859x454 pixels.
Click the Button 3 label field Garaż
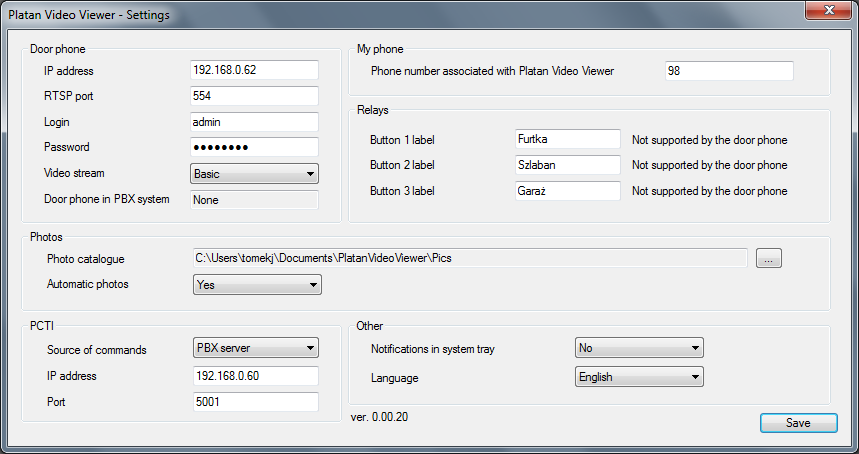point(568,191)
